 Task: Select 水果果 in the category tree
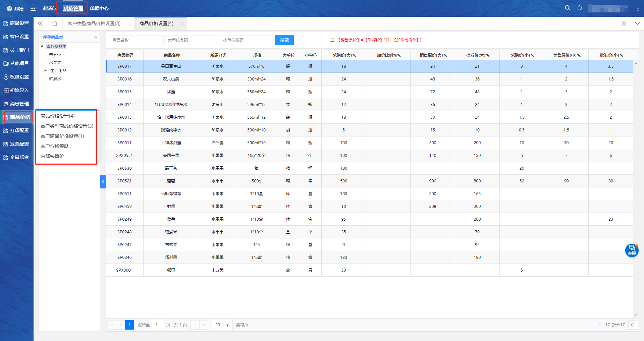pos(55,63)
